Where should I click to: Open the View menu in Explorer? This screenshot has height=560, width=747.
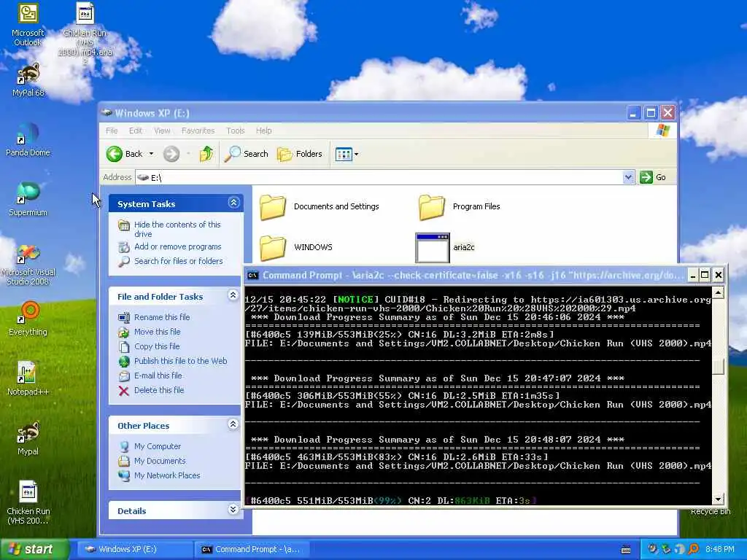click(x=162, y=131)
